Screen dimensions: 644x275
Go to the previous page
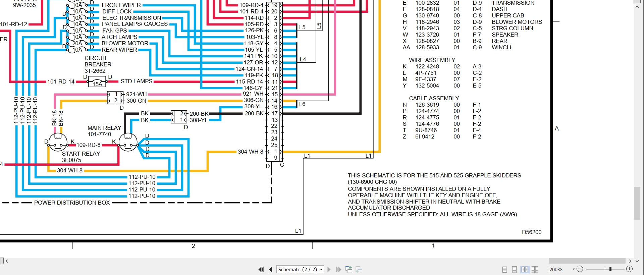(271, 269)
